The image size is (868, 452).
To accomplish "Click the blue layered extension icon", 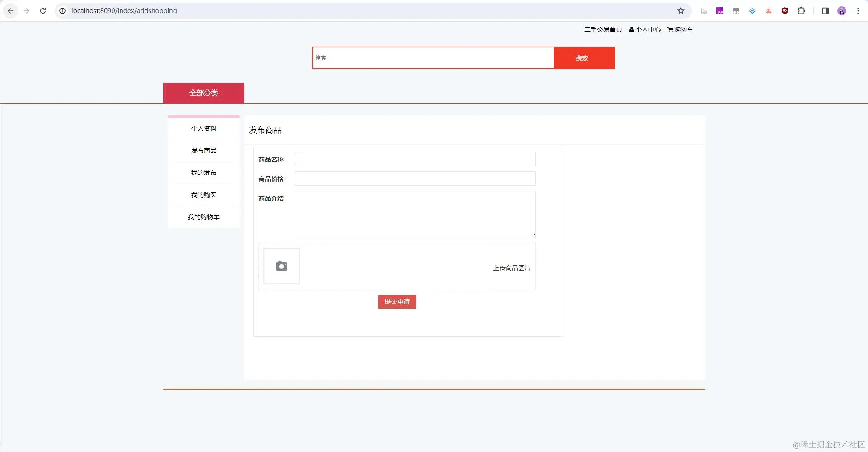I will tap(752, 11).
